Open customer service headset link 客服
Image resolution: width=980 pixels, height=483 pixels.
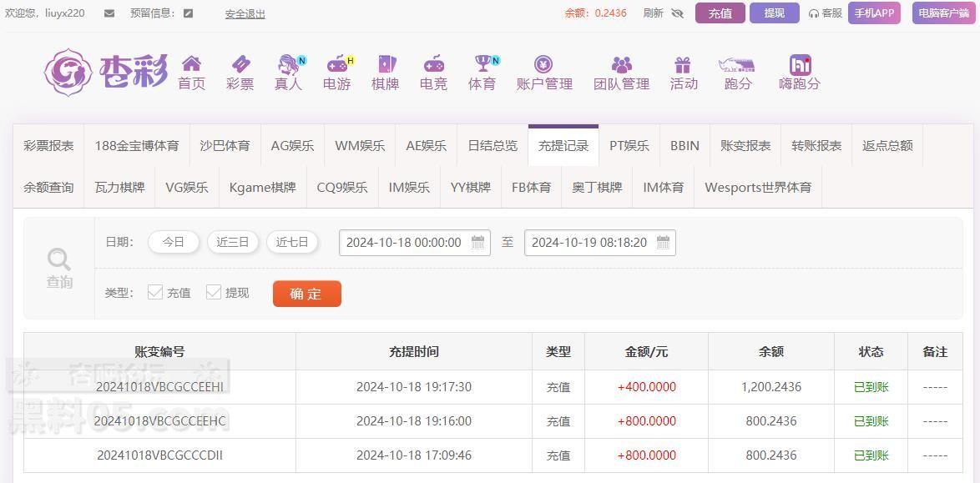click(825, 13)
